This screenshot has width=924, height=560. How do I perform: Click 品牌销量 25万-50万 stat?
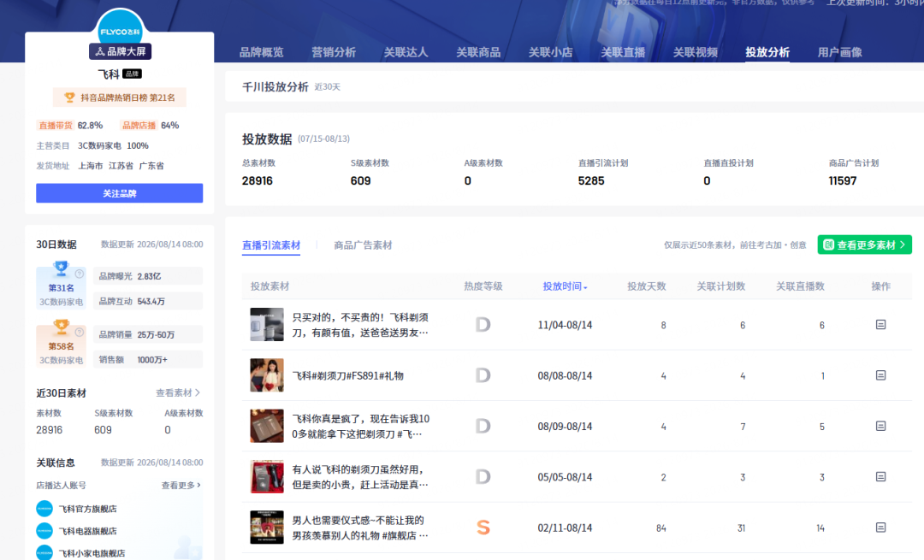[x=148, y=334]
